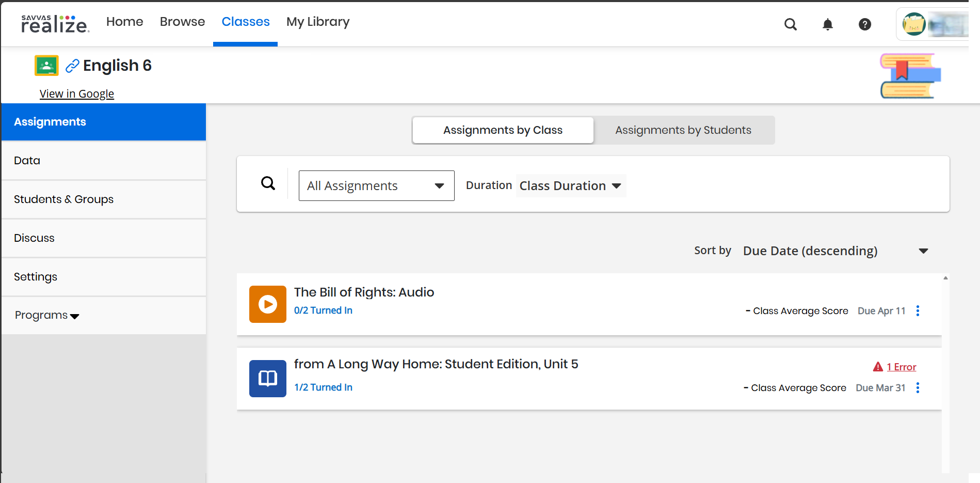The image size is (980, 483).
Task: Open the Class Duration dropdown
Action: pos(571,185)
